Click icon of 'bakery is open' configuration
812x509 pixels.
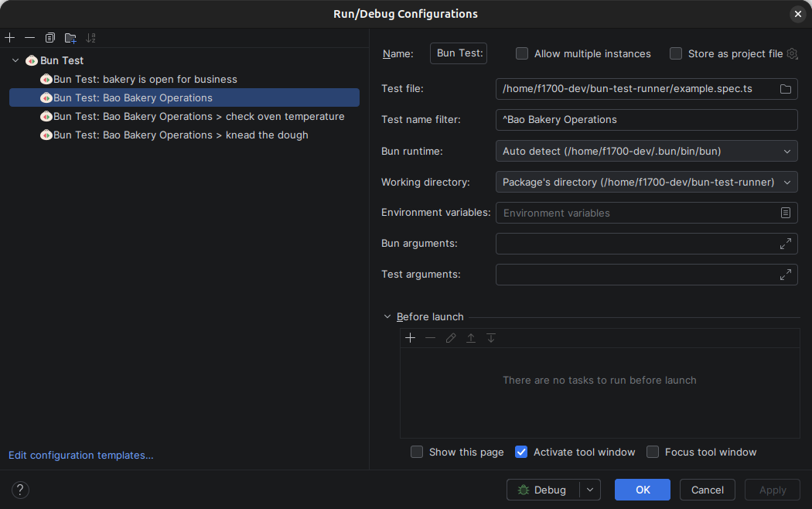point(46,79)
